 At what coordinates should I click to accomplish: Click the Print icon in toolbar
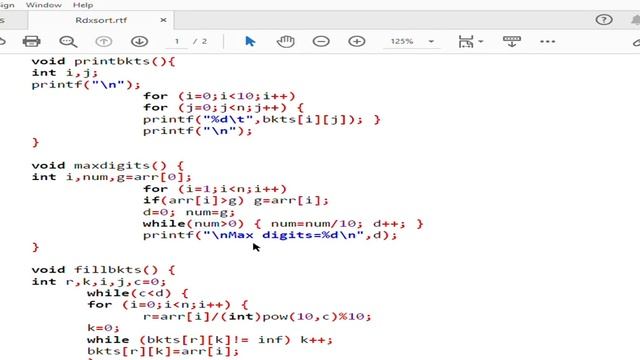click(31, 41)
